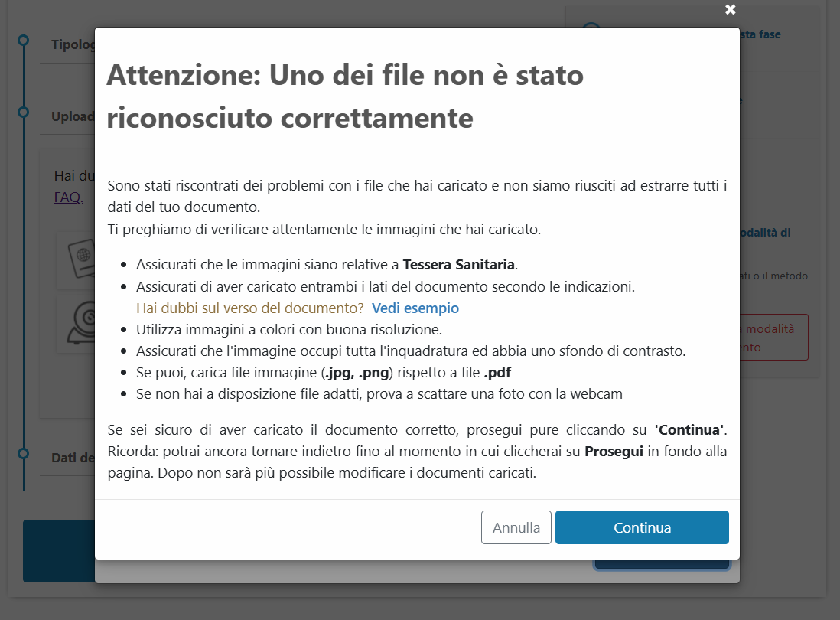Select the Upload step circle on the timeline
840x620 pixels.
coord(24,113)
